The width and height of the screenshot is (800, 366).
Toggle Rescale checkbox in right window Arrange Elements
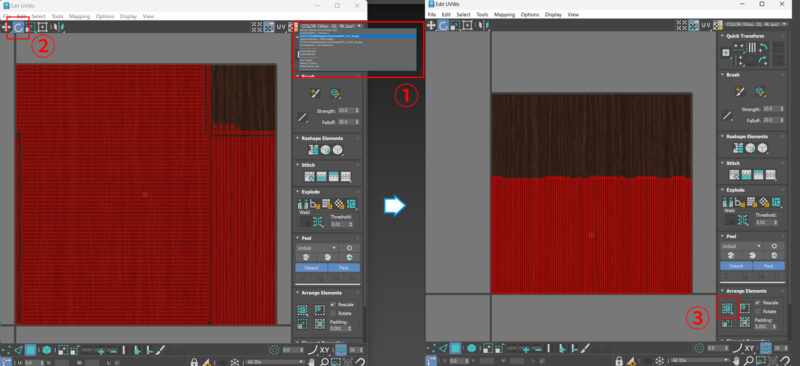tap(759, 302)
